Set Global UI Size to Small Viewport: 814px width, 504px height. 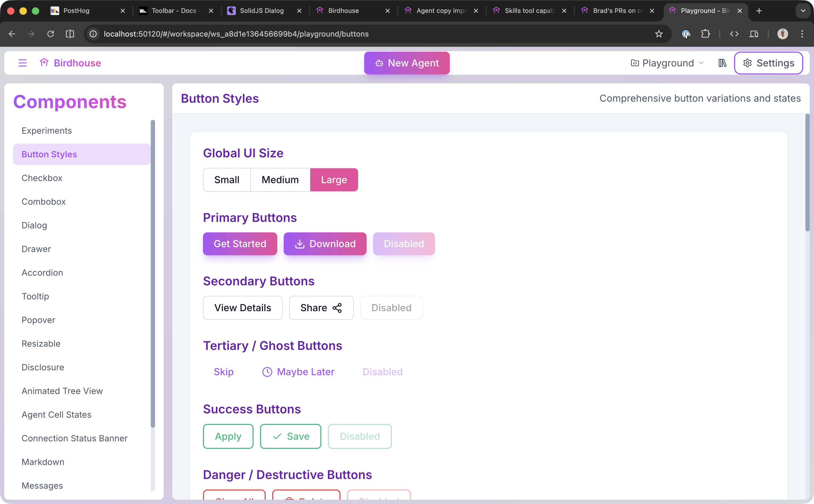[x=227, y=180]
